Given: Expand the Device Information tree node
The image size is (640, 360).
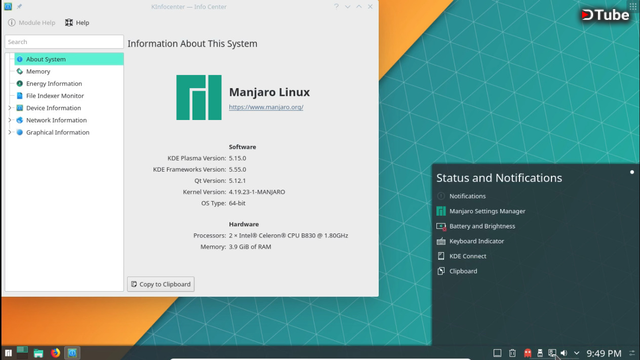Looking at the screenshot, I should [10, 108].
